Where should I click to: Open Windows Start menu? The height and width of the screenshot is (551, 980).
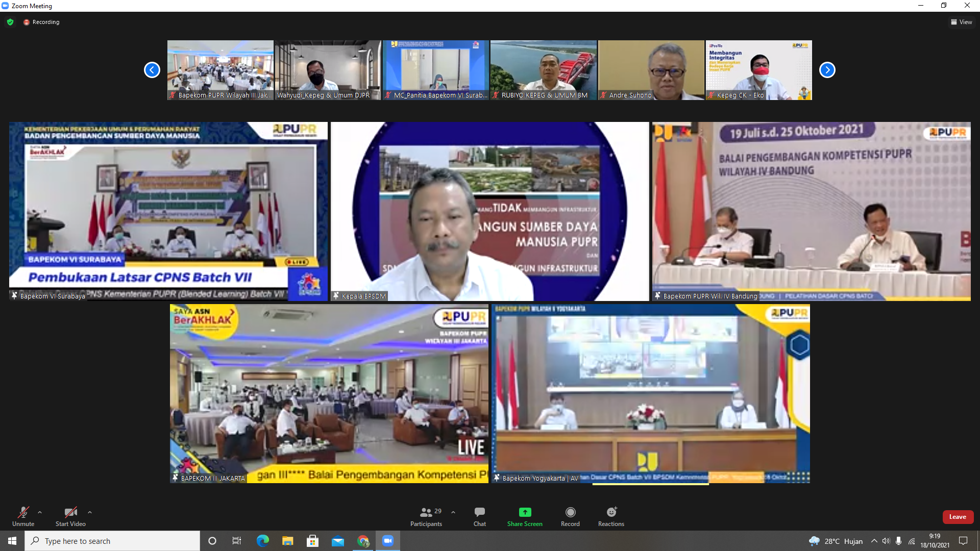click(12, 541)
